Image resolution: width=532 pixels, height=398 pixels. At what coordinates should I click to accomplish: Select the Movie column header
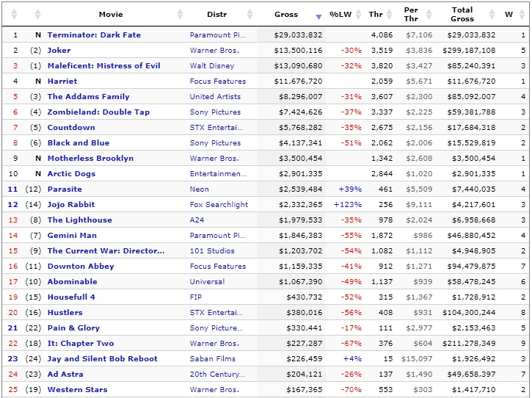[x=111, y=14]
